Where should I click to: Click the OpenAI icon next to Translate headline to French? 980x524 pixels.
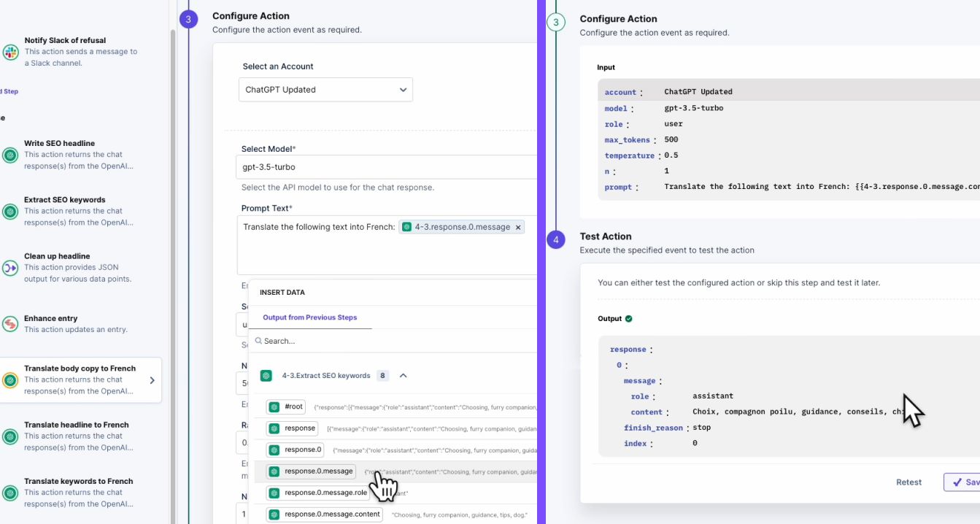[x=10, y=436]
